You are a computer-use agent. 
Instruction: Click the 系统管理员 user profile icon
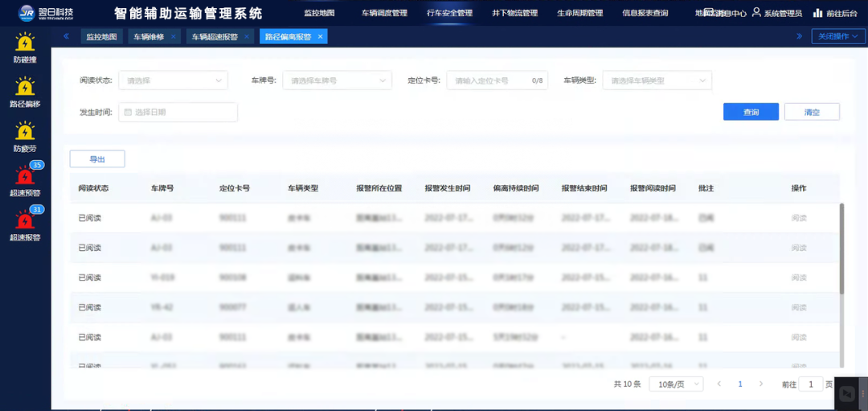[x=757, y=13]
